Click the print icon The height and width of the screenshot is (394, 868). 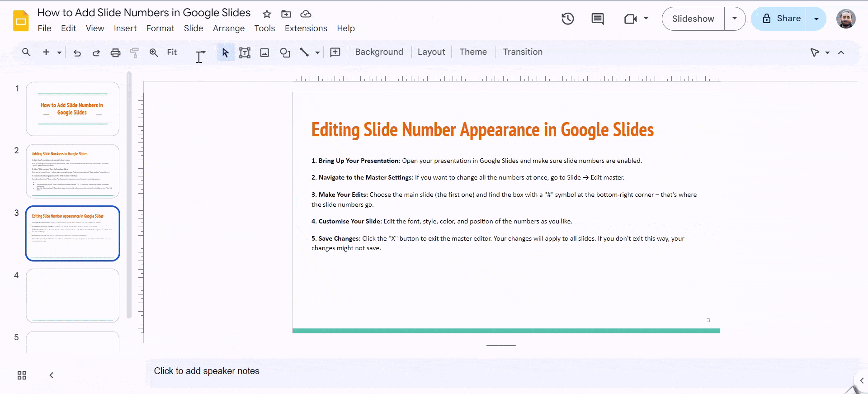coord(115,52)
